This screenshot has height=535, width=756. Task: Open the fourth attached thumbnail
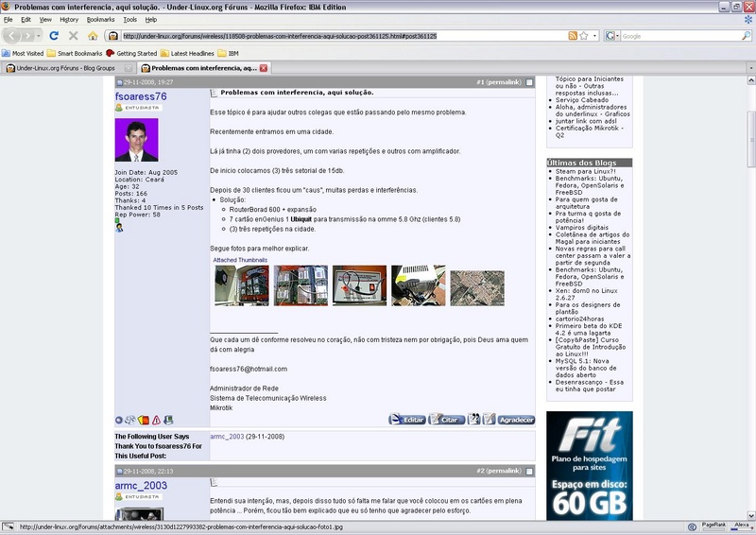pyautogui.click(x=418, y=285)
